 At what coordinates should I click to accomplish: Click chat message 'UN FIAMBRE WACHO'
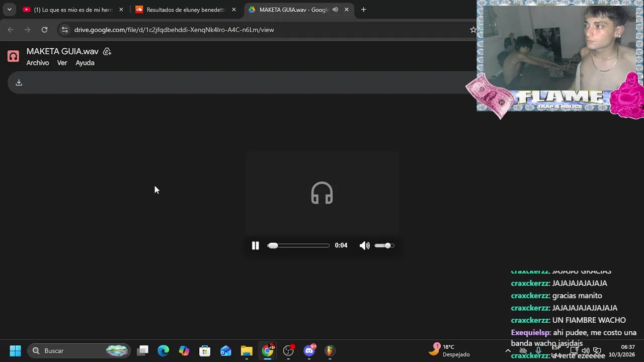(x=589, y=320)
